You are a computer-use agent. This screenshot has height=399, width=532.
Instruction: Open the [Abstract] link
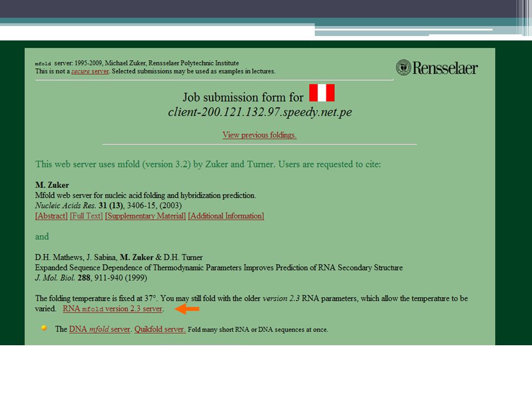(x=51, y=216)
